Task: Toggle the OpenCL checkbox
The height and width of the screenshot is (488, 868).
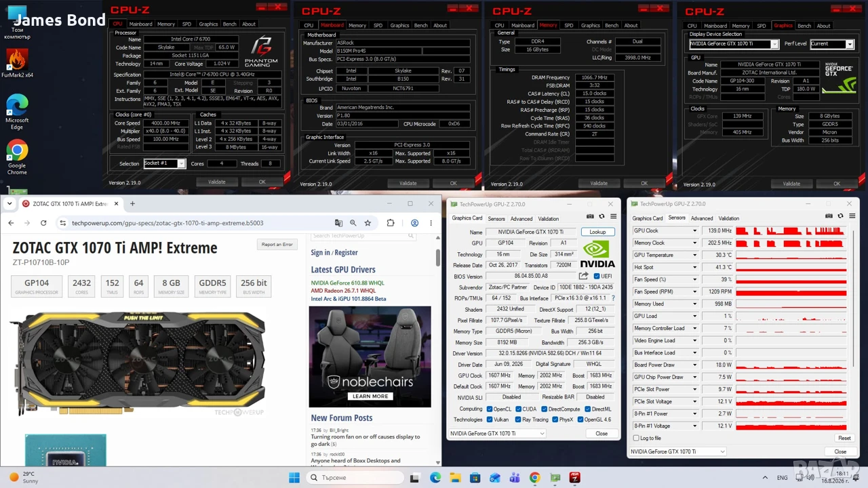Action: (490, 409)
